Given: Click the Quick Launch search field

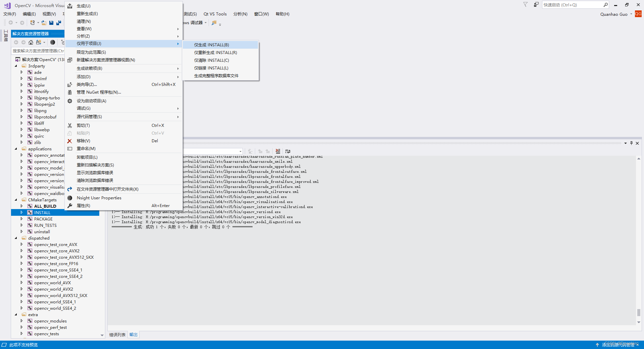Looking at the screenshot, I should point(572,5).
